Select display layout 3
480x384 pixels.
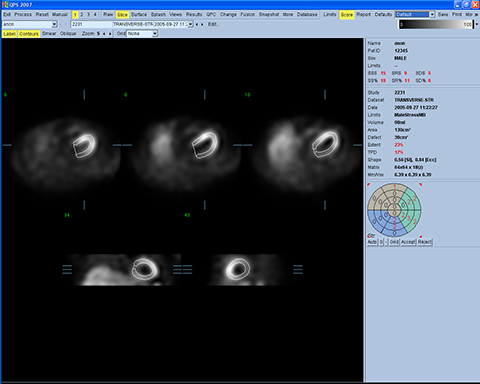[88, 14]
